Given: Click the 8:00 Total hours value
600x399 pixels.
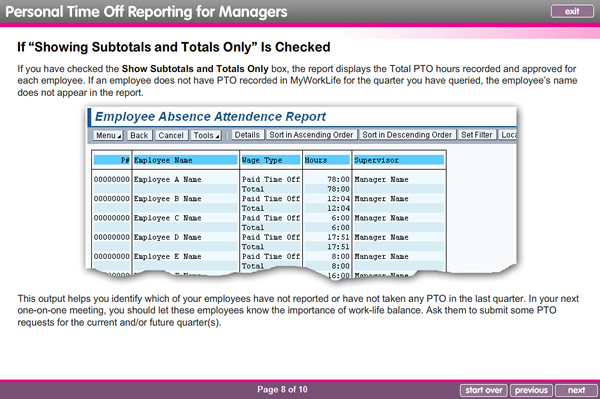Looking at the screenshot, I should [341, 266].
